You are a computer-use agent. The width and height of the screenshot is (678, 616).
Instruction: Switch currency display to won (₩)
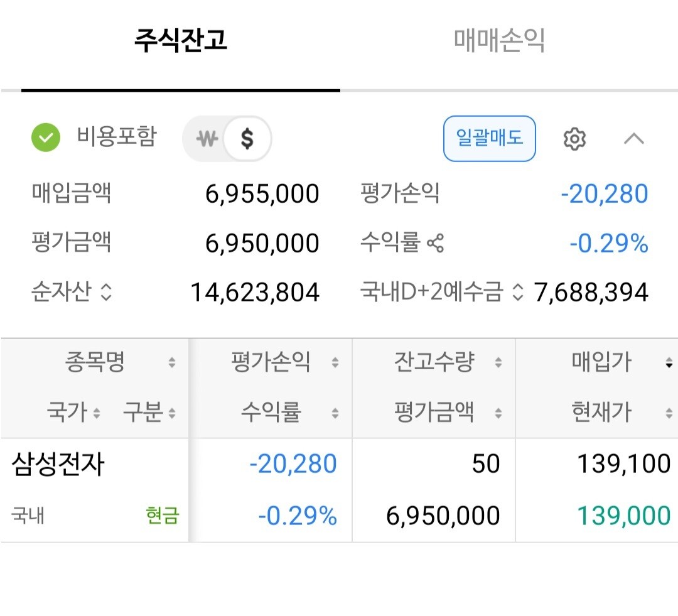(x=207, y=139)
